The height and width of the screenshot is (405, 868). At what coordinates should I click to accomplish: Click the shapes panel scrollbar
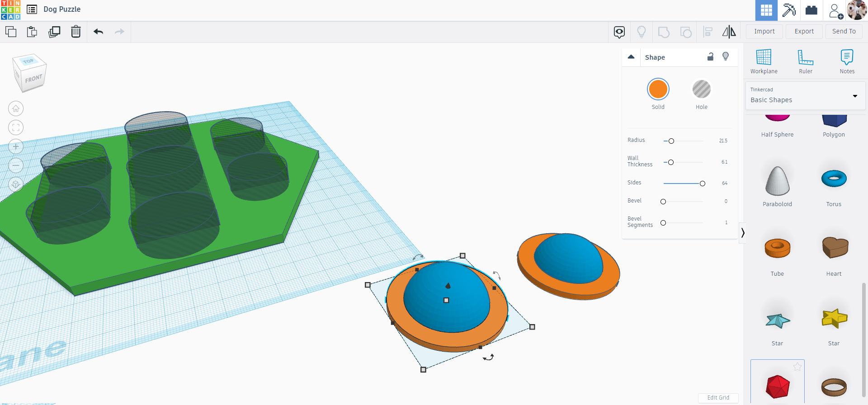coord(864,339)
